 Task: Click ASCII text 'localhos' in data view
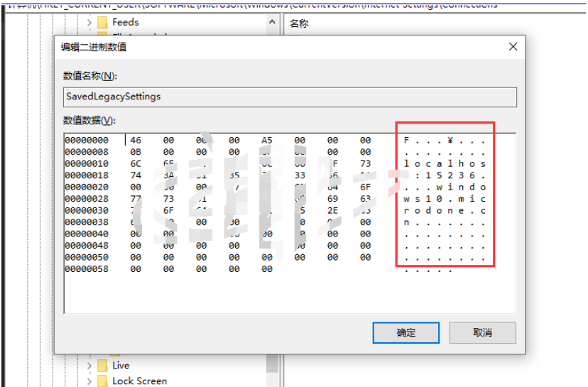[x=445, y=164]
